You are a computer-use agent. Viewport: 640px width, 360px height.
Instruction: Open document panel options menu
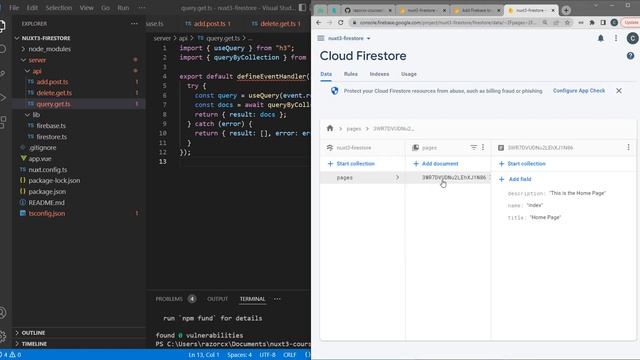(629, 147)
